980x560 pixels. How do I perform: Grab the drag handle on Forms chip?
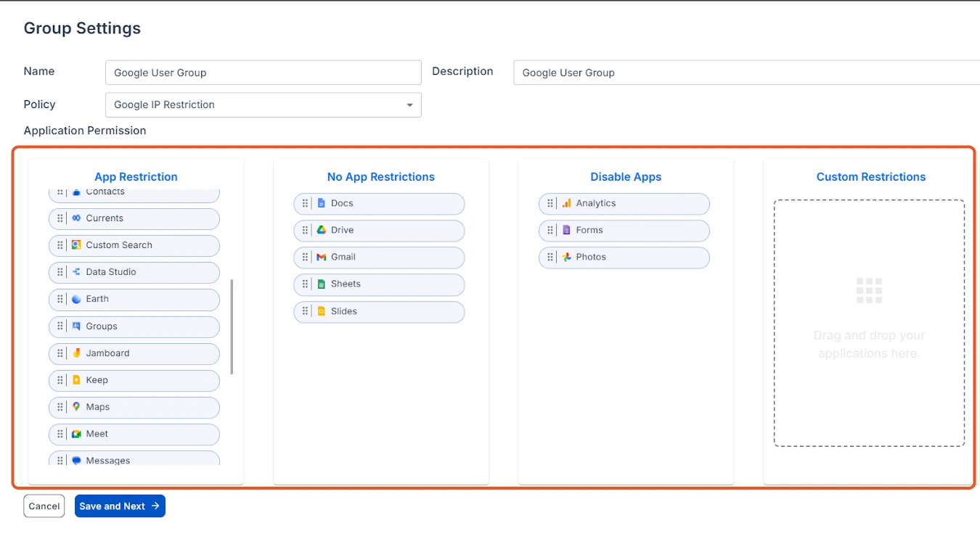550,230
